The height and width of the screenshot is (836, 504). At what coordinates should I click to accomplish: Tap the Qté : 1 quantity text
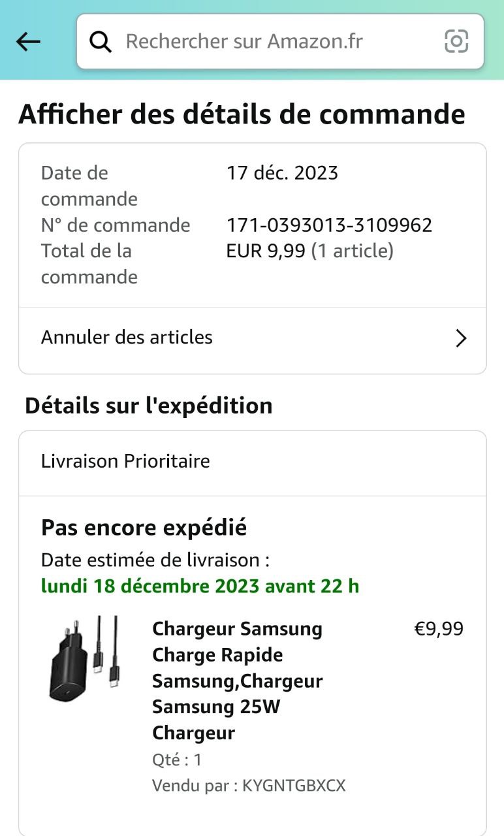(x=177, y=760)
